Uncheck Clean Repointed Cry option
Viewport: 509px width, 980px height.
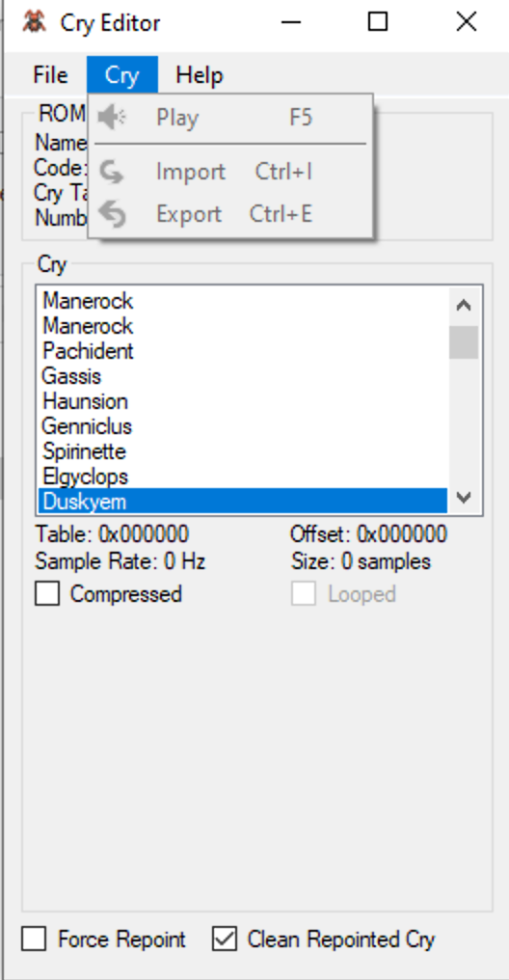tap(224, 939)
